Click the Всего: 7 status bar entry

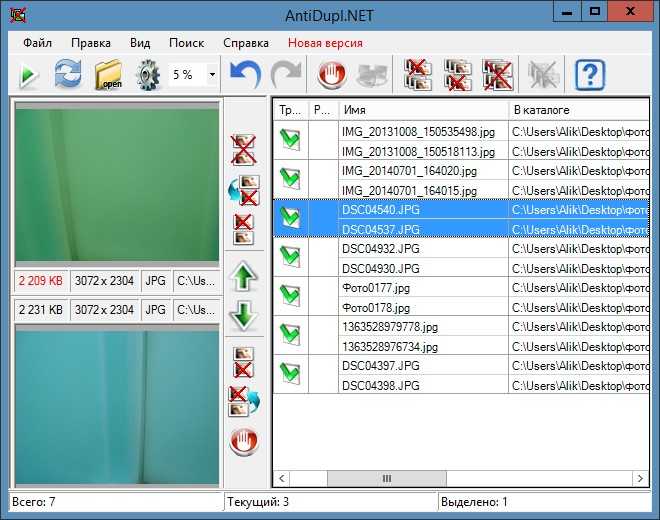[115, 502]
